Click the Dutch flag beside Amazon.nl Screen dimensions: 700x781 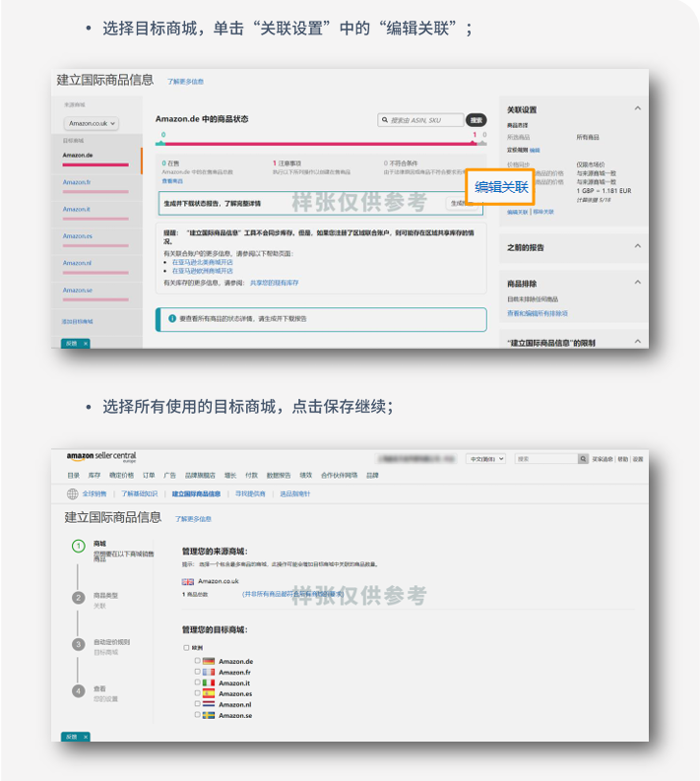click(x=209, y=704)
